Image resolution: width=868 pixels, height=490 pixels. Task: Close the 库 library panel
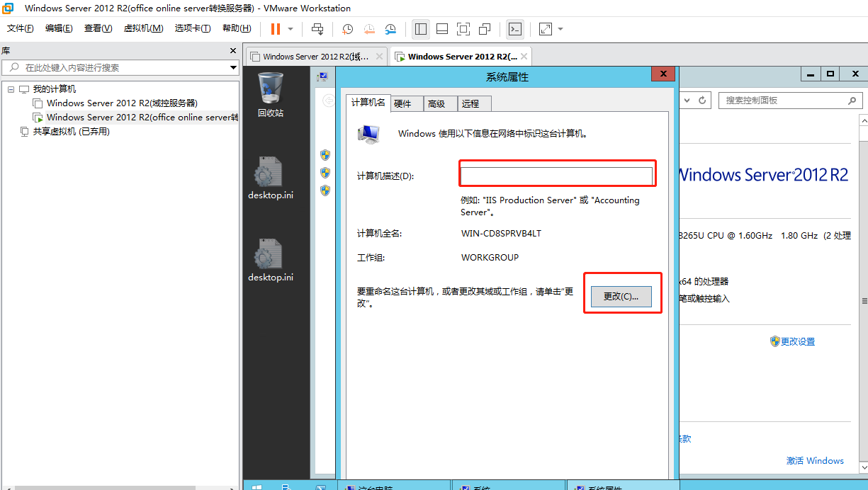(x=233, y=51)
